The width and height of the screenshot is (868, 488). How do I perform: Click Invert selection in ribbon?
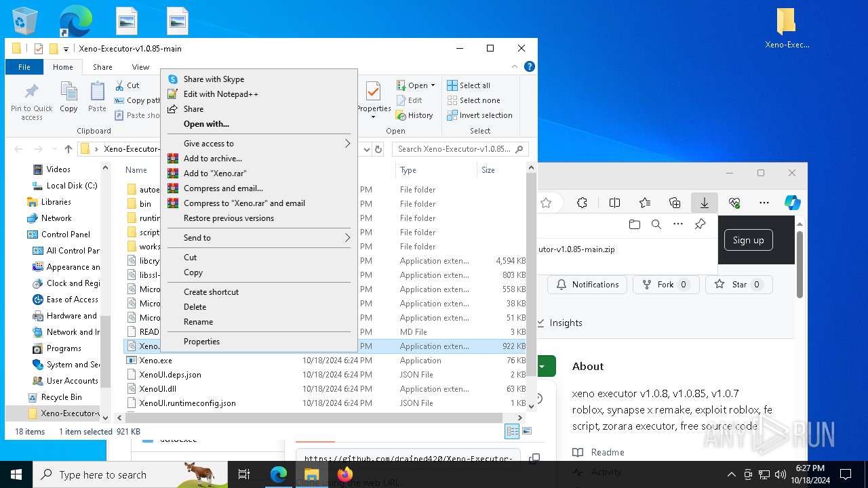tap(479, 115)
